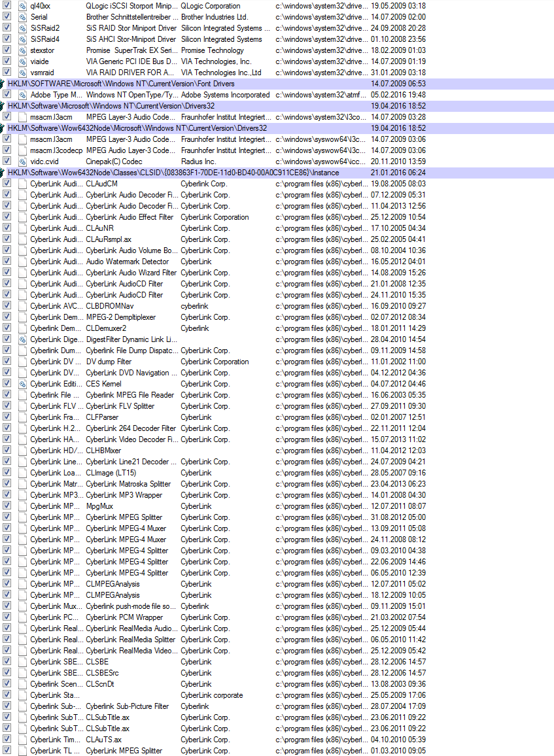Click the file icon in Audio Watermark Detector row

pyautogui.click(x=22, y=262)
